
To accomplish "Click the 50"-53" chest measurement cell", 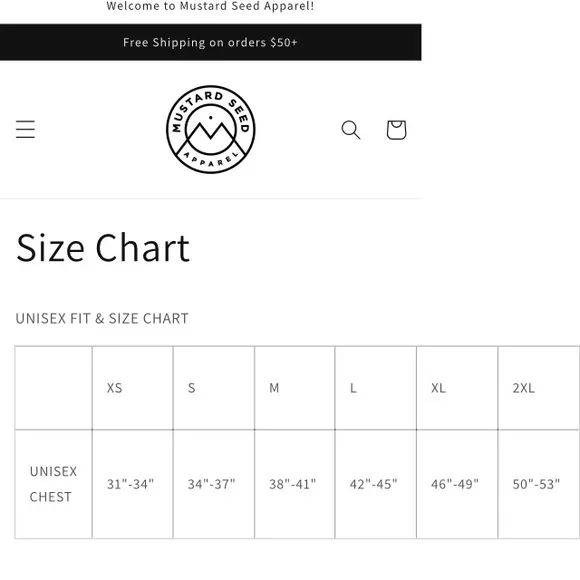I will [x=539, y=484].
